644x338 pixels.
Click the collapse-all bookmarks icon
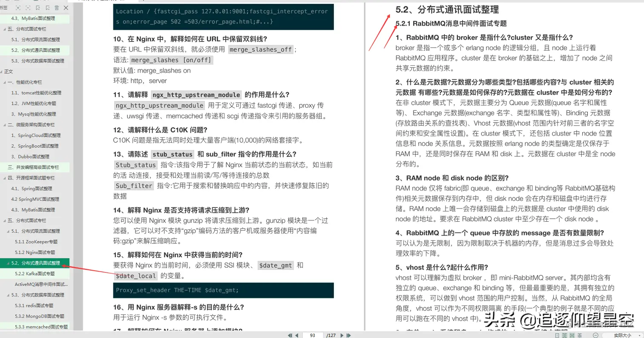coord(28,8)
